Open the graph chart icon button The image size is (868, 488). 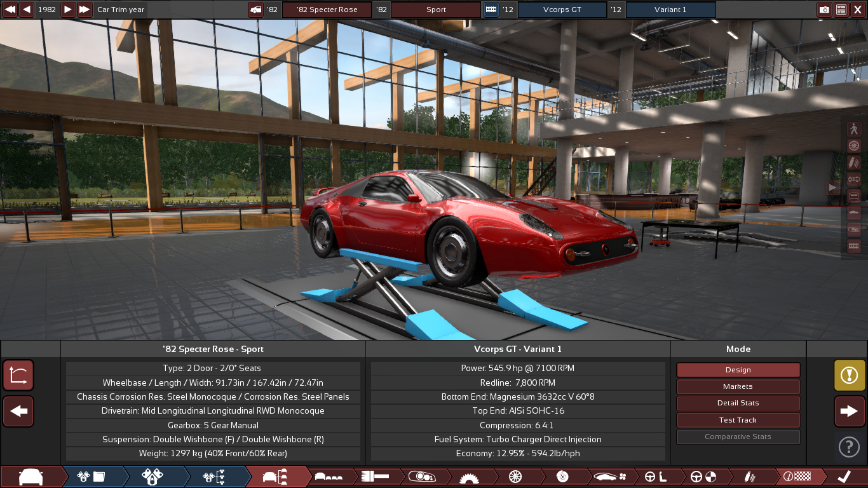click(x=18, y=375)
